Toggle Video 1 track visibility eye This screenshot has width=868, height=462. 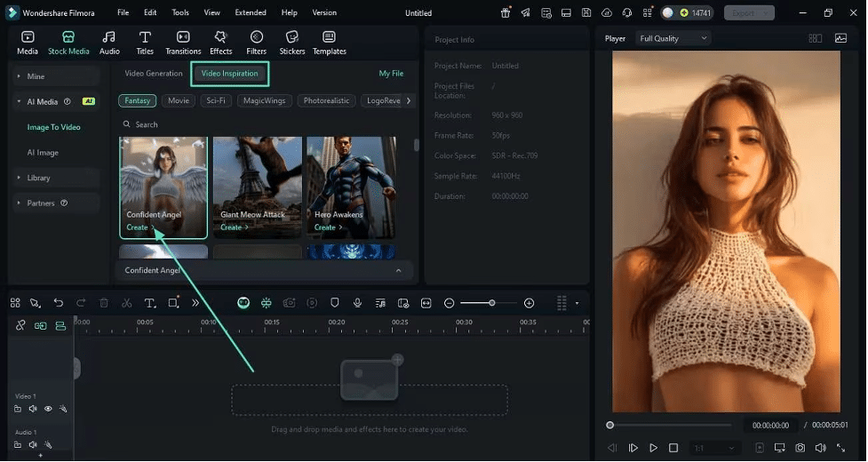click(x=48, y=409)
